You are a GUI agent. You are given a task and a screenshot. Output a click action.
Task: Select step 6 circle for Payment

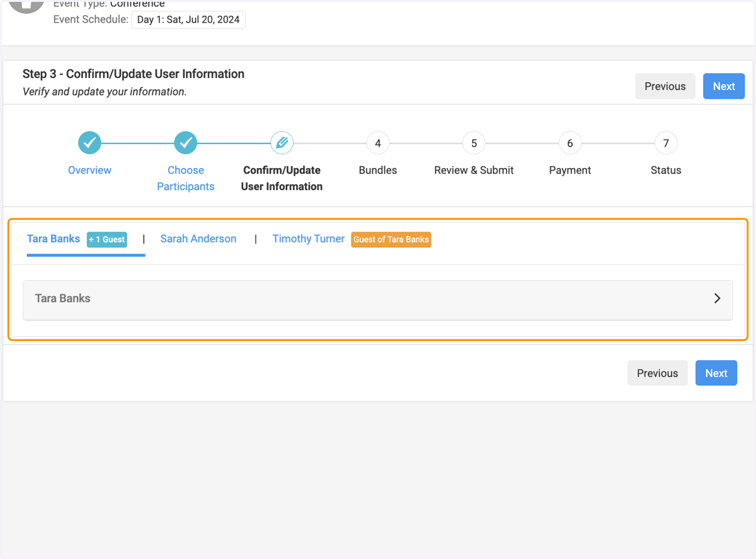coord(570,143)
